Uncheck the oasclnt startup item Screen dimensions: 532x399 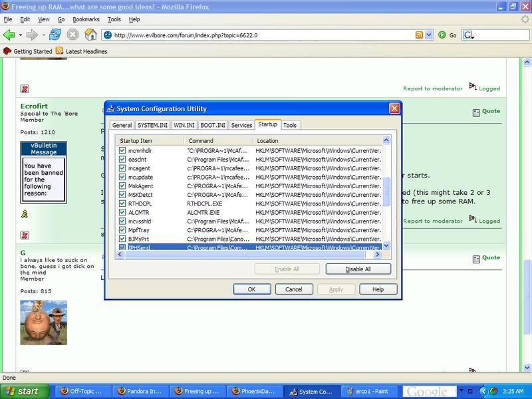122,159
